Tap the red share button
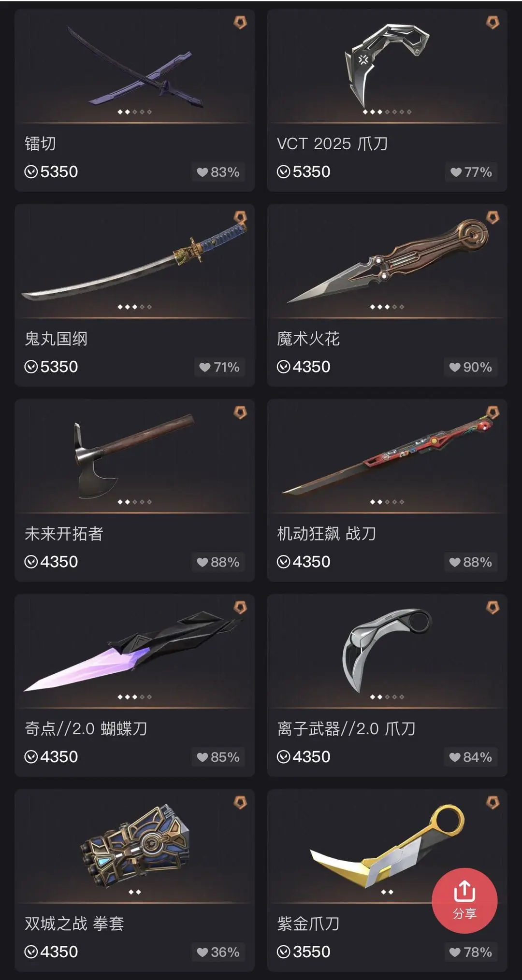The height and width of the screenshot is (980, 522). point(464,901)
